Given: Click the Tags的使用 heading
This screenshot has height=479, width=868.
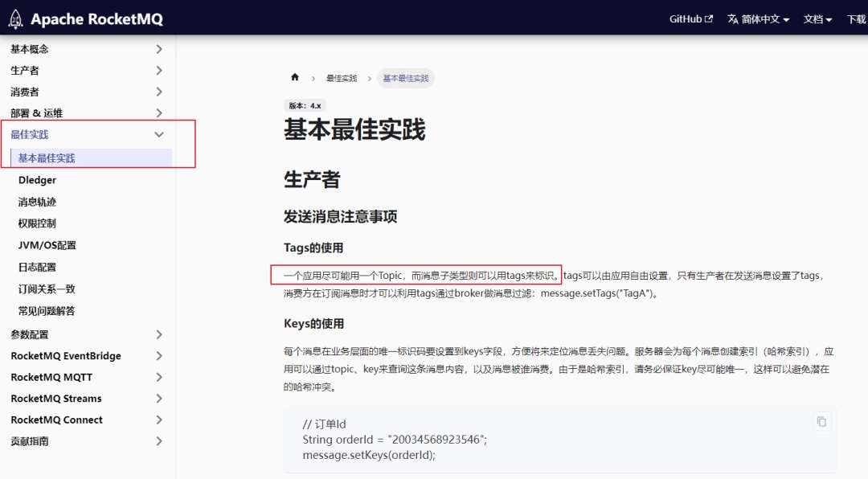Looking at the screenshot, I should point(313,248).
